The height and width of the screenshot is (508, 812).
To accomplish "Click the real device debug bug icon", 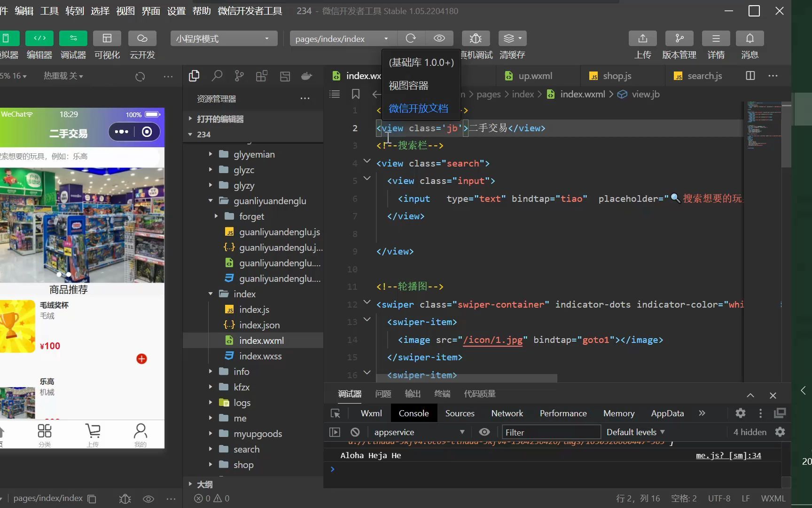I will [x=476, y=39].
